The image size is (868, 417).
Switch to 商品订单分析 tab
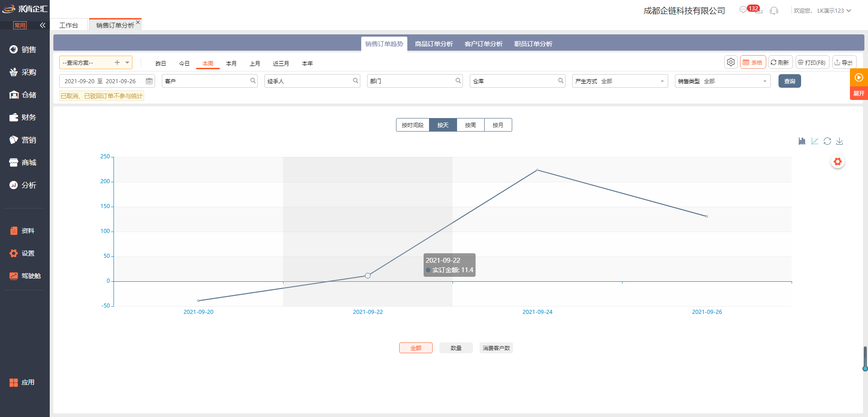(x=434, y=44)
